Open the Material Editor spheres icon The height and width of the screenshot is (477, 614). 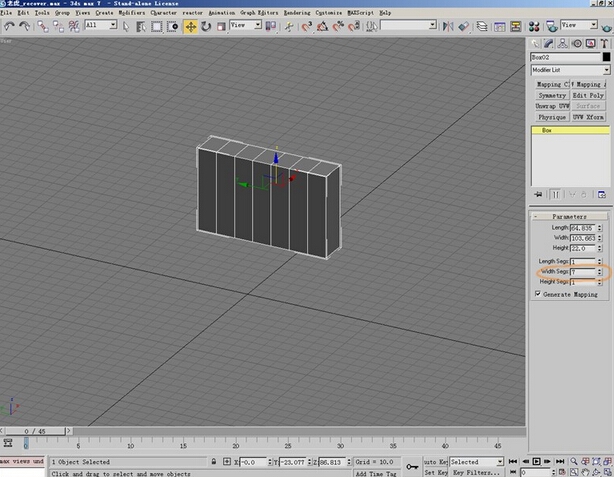(534, 26)
